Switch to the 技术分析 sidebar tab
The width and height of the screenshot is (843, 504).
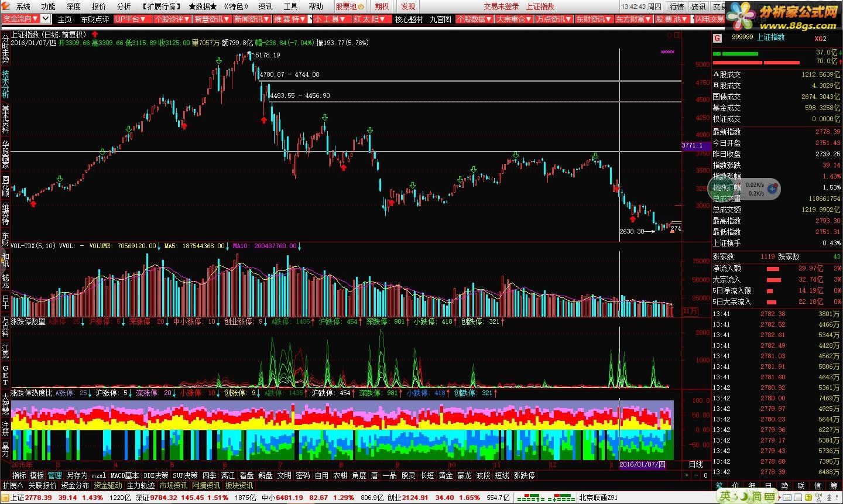pos(5,84)
